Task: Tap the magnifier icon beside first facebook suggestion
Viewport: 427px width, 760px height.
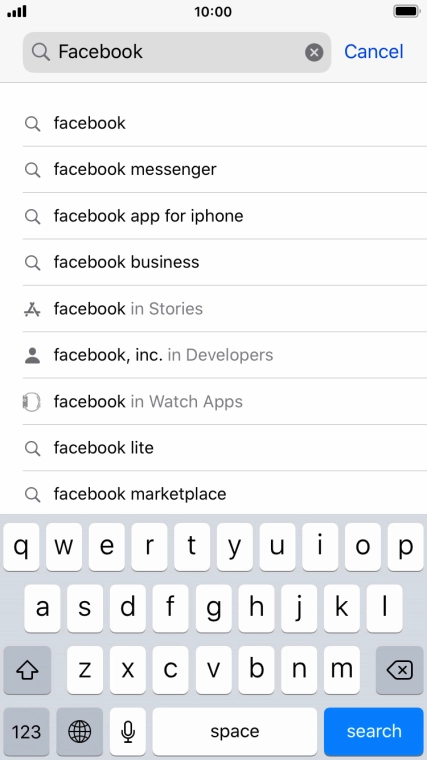Action: (x=32, y=124)
